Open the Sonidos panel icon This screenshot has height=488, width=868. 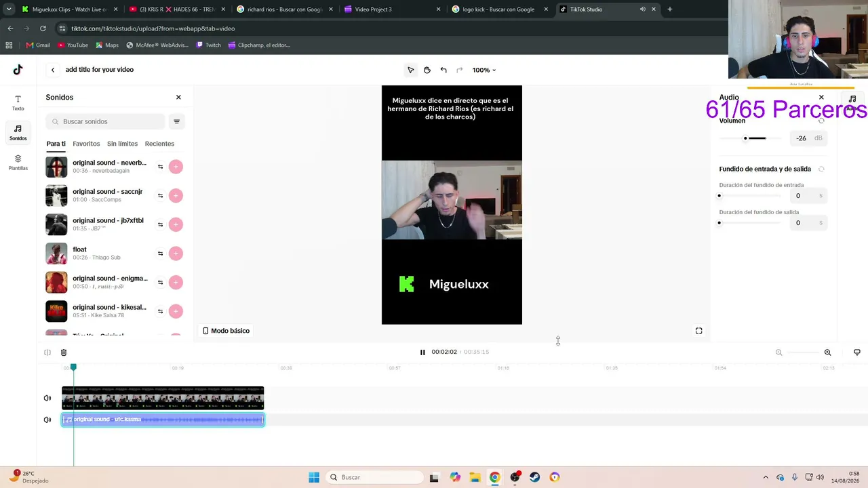tap(18, 132)
